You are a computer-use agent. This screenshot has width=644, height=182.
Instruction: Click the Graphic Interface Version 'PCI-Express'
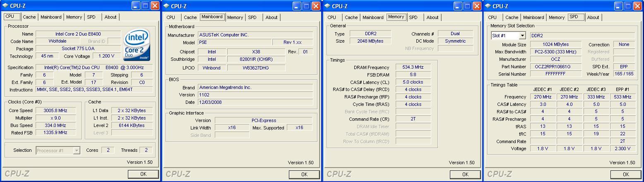coord(264,120)
